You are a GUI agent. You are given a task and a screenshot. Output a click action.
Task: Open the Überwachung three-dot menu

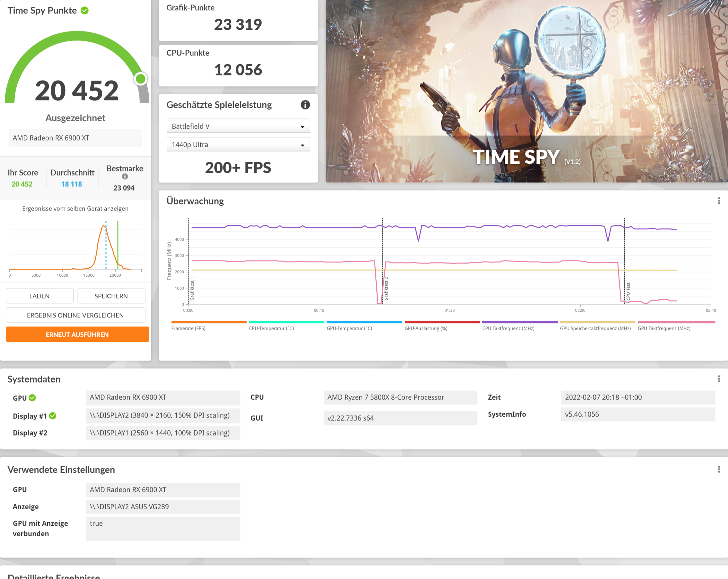(719, 201)
